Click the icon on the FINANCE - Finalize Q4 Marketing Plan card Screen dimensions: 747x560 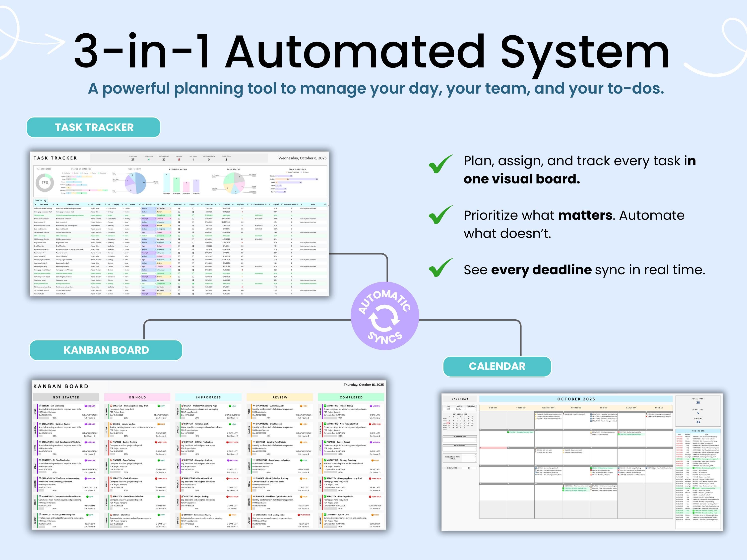[40, 515]
